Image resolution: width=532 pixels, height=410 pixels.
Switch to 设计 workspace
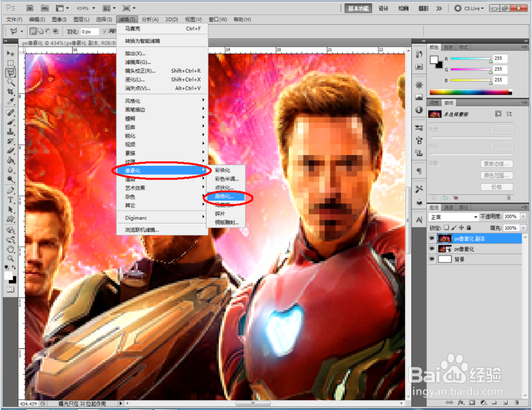click(x=384, y=8)
